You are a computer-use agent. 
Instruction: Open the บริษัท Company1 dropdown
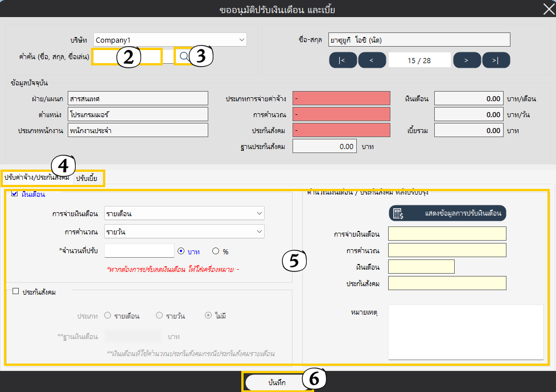point(170,40)
